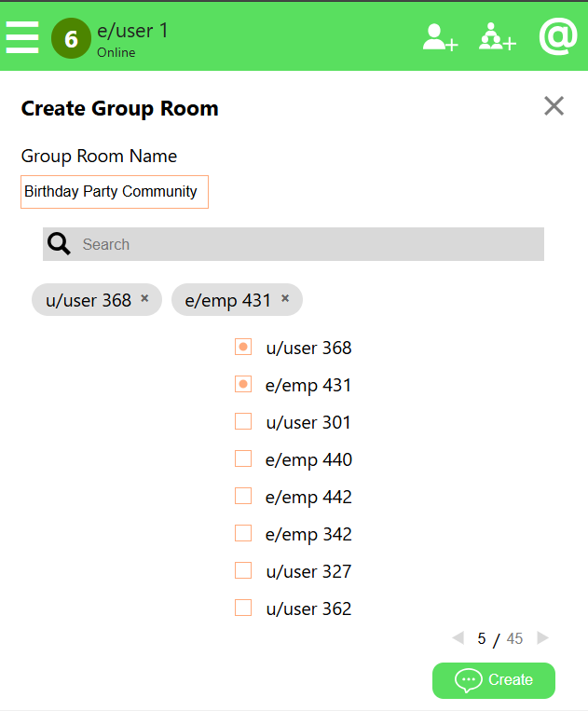Close the Create Group Room dialog

554,106
